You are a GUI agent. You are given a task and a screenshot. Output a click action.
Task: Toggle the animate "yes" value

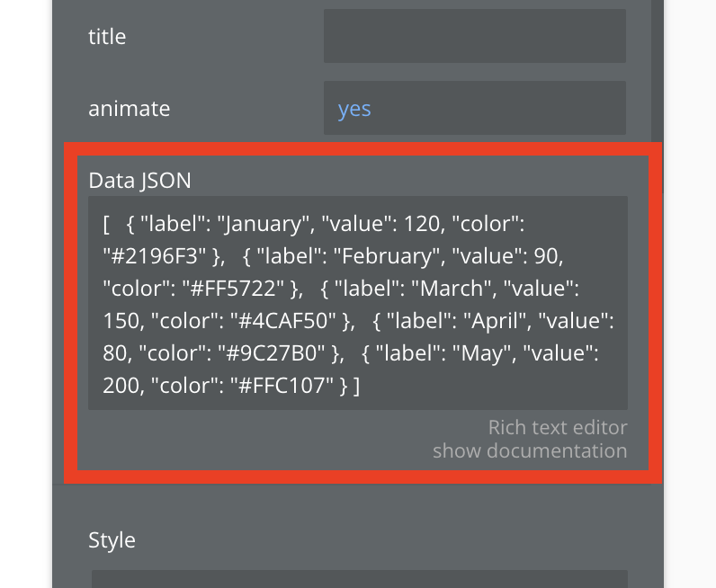(x=354, y=109)
